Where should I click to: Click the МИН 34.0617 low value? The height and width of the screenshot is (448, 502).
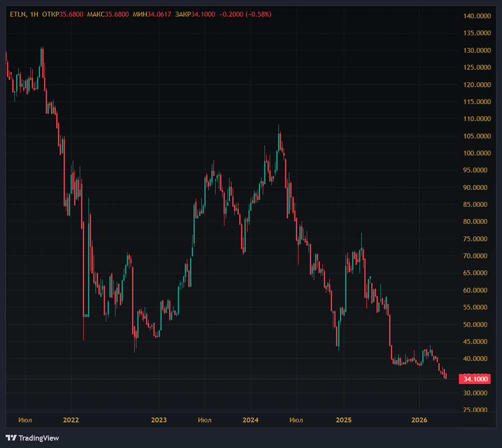[x=152, y=15]
